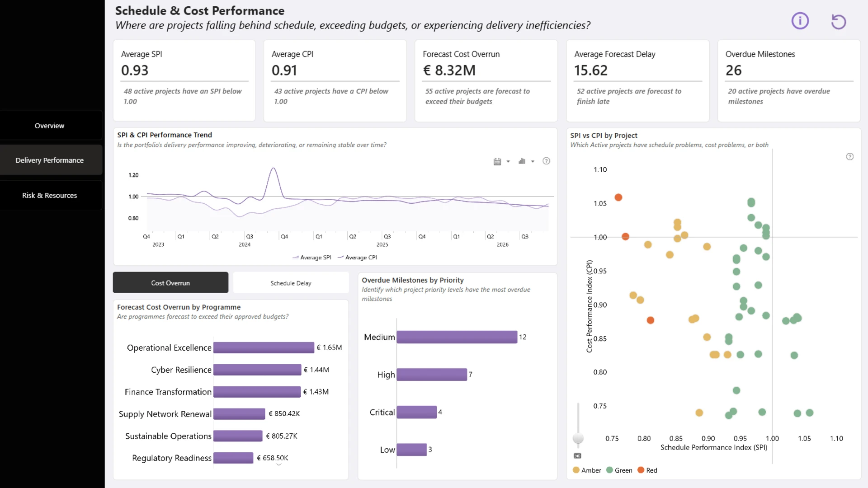Click the Regulatory Readiness bar

tap(233, 458)
